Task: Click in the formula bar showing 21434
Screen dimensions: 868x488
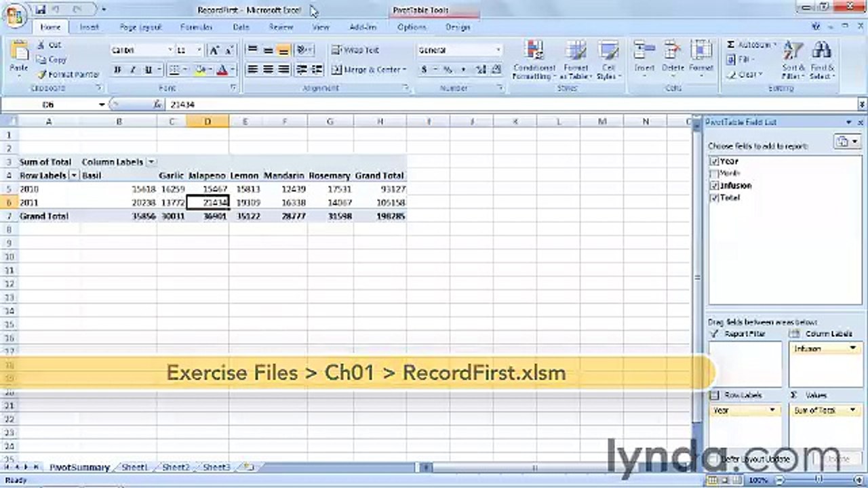Action: coord(512,105)
